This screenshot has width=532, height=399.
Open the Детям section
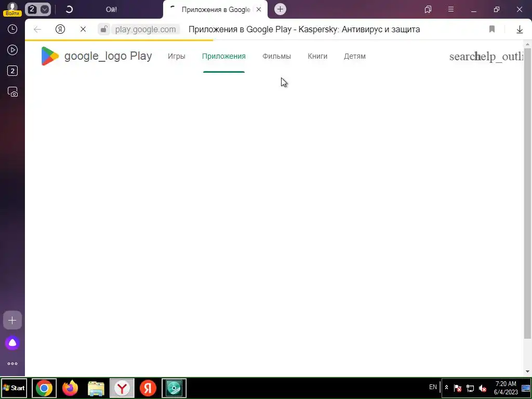click(354, 56)
